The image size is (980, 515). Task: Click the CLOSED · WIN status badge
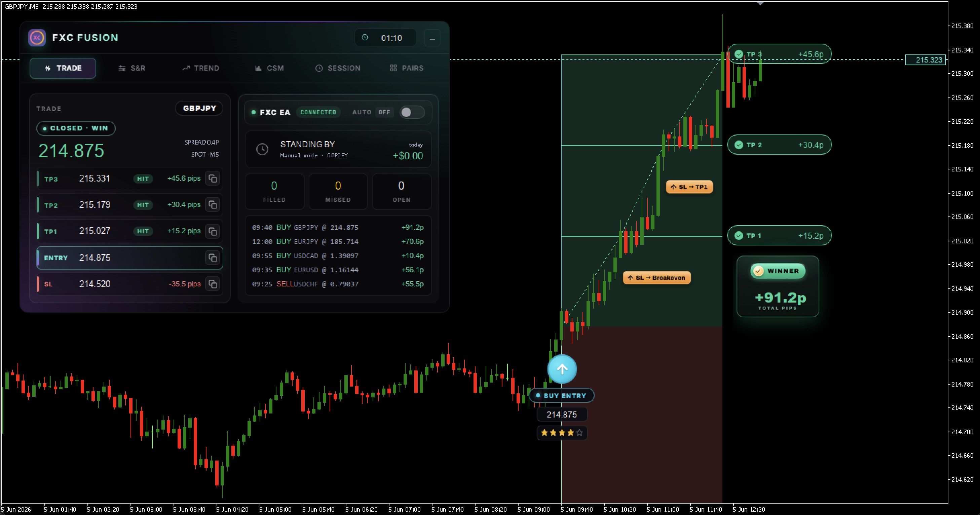(76, 128)
